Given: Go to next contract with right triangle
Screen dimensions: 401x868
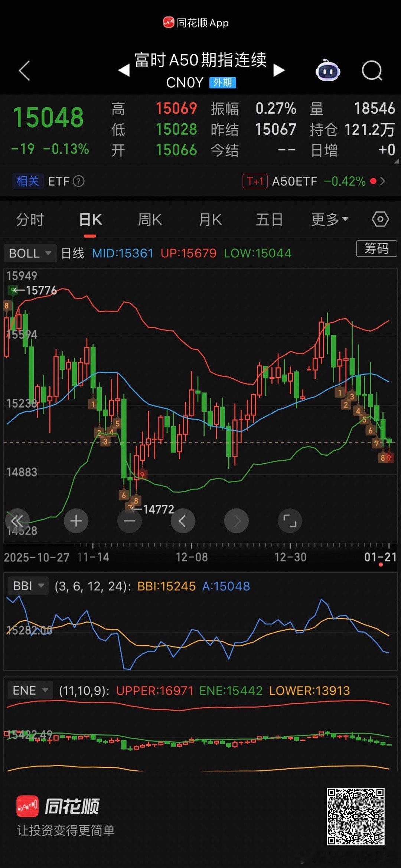Looking at the screenshot, I should [x=279, y=70].
